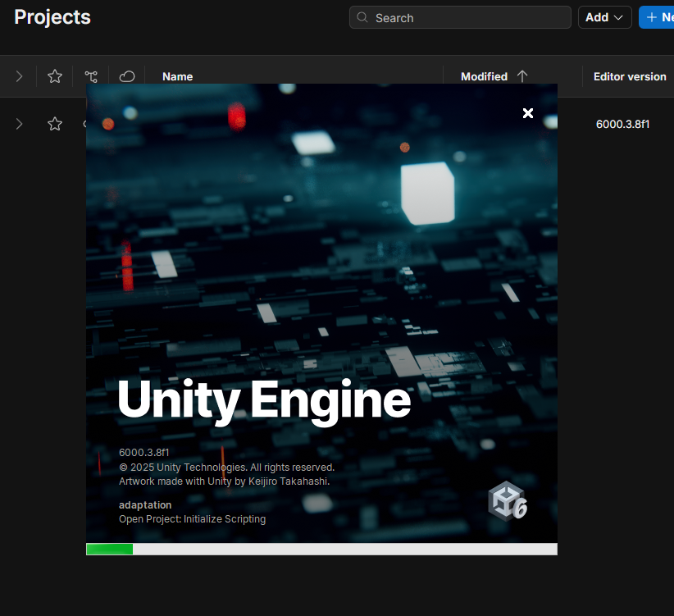This screenshot has height=616, width=674.
Task: Click the cloud column header icon
Action: tap(127, 76)
